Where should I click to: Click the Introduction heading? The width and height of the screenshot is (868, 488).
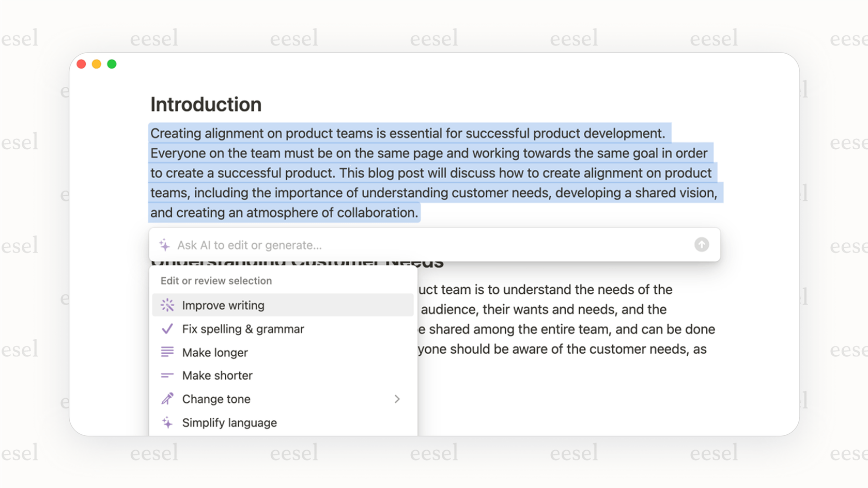tap(205, 104)
